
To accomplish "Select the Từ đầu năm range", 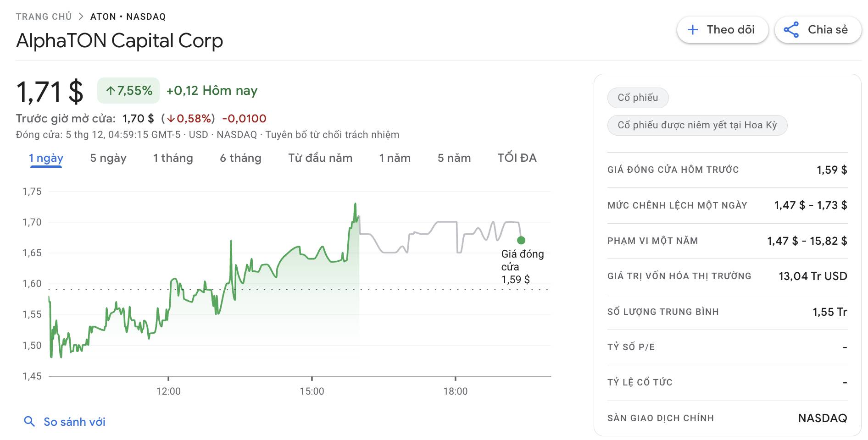I will pos(320,158).
